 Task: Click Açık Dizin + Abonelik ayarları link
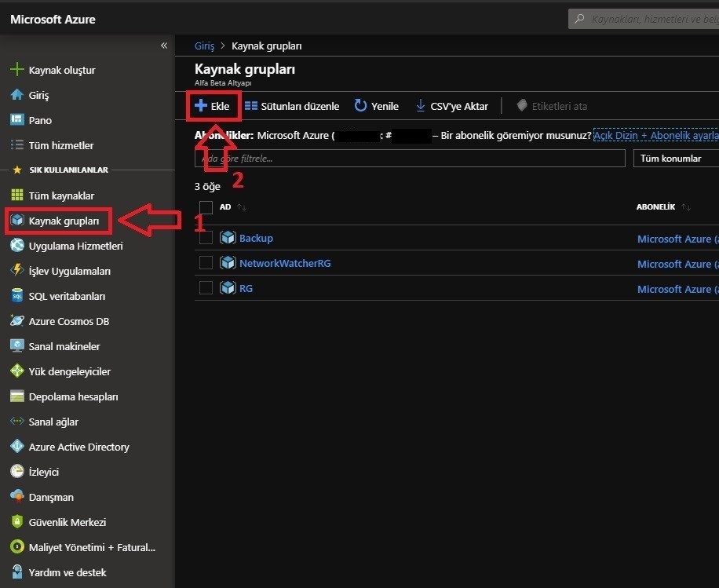[655, 135]
